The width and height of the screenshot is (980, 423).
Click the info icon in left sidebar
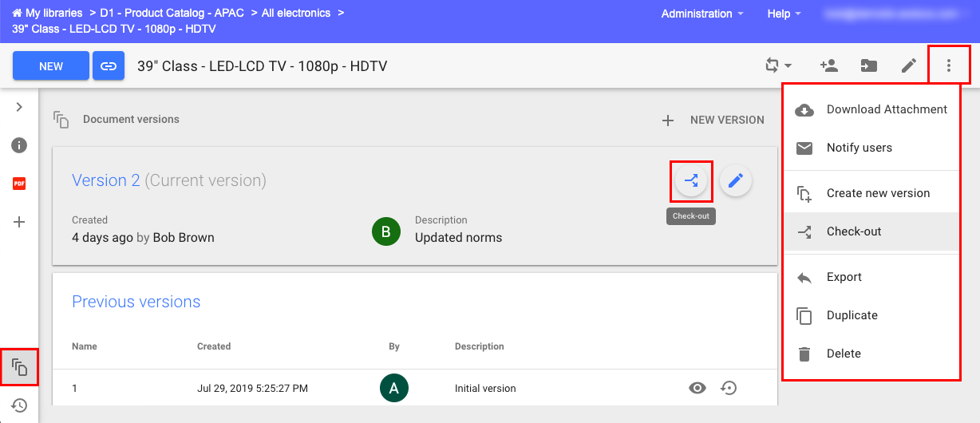[x=19, y=145]
